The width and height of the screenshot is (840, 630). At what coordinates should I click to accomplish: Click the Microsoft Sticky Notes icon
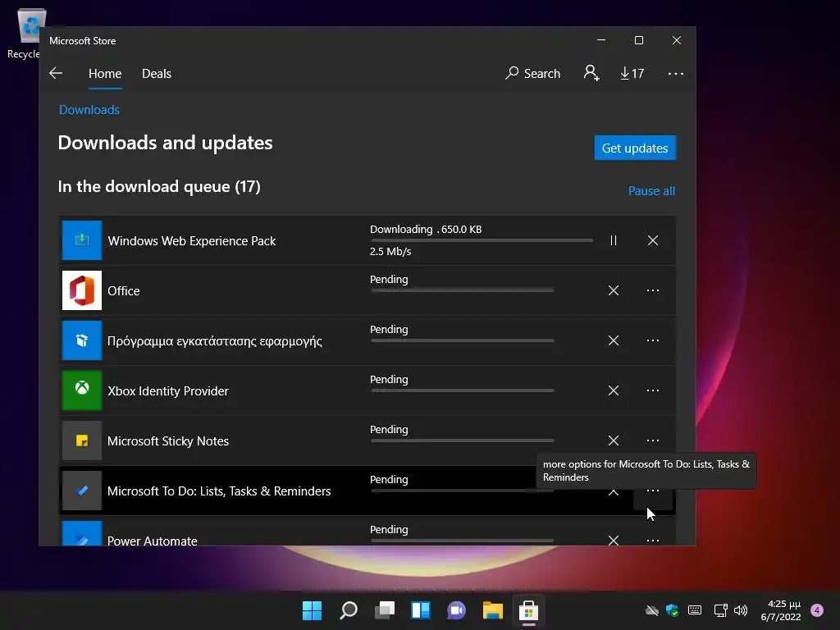[82, 441]
